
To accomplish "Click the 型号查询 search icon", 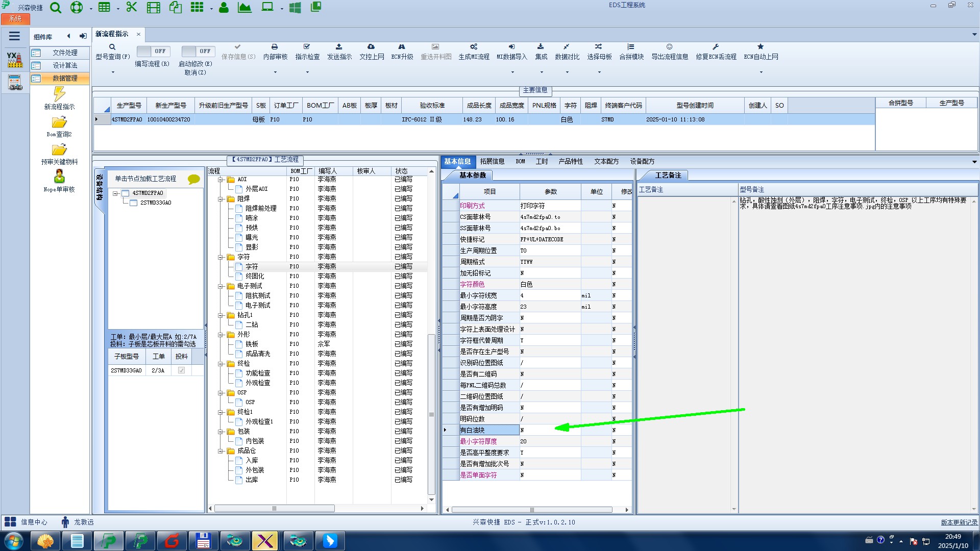I will coord(112,47).
